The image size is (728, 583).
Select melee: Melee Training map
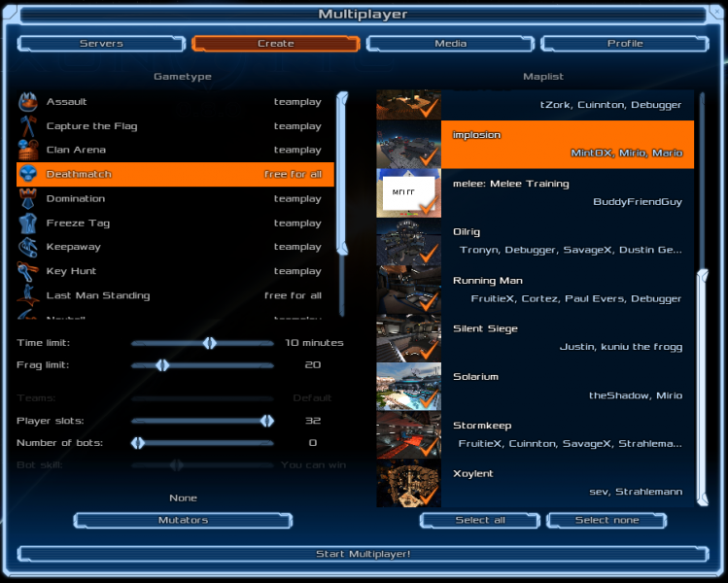510,184
